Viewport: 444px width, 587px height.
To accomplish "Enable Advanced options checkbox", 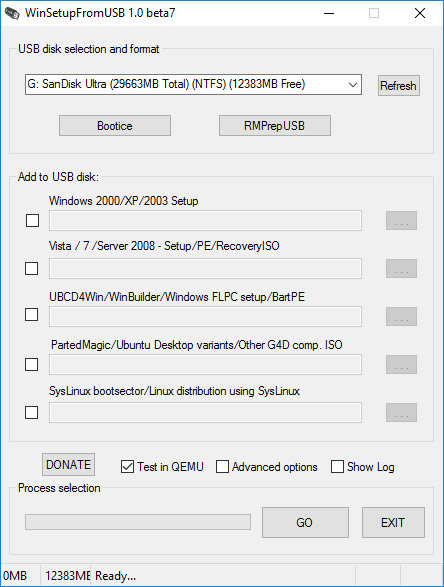I will click(222, 467).
